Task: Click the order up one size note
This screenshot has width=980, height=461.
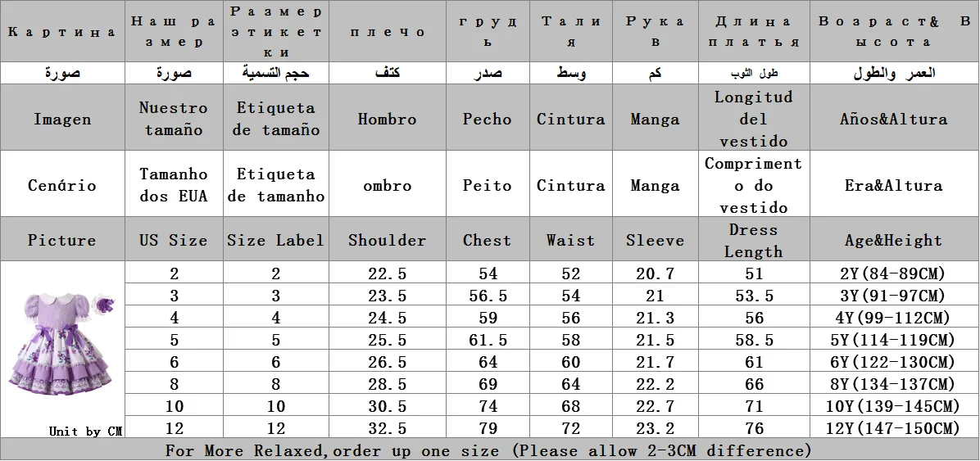Action: click(488, 450)
